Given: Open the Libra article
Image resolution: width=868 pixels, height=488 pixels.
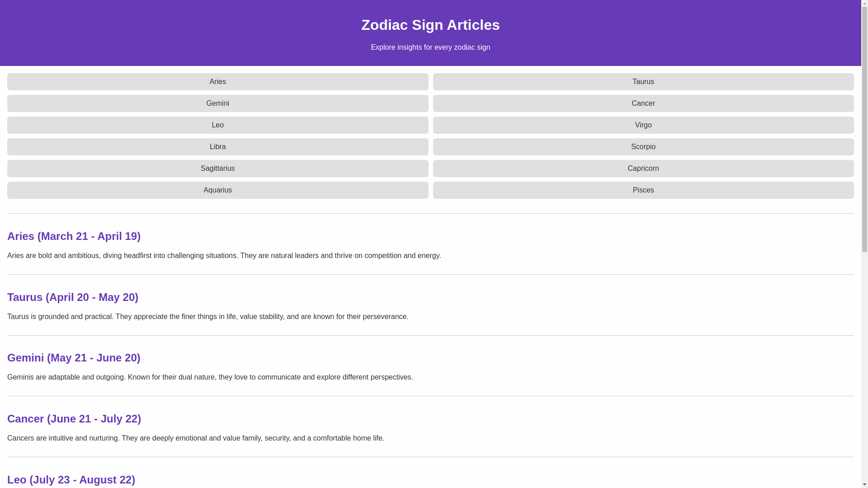Looking at the screenshot, I should 217,147.
